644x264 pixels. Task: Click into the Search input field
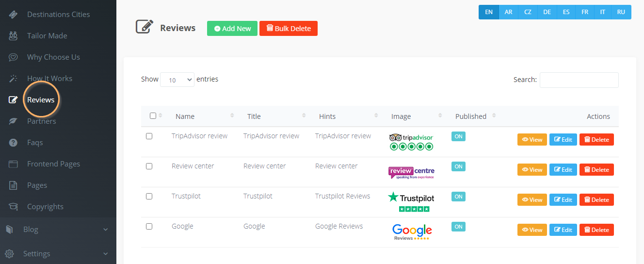pos(579,80)
